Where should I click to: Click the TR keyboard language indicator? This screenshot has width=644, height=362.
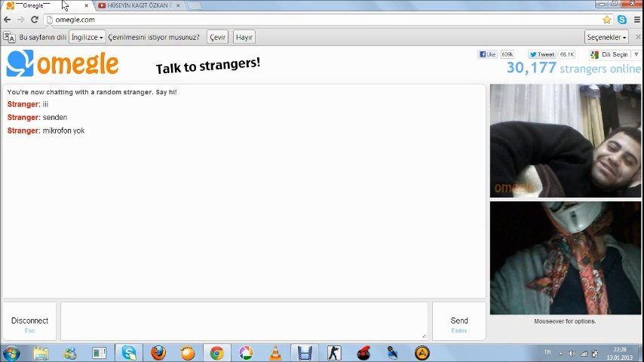pyautogui.click(x=547, y=352)
